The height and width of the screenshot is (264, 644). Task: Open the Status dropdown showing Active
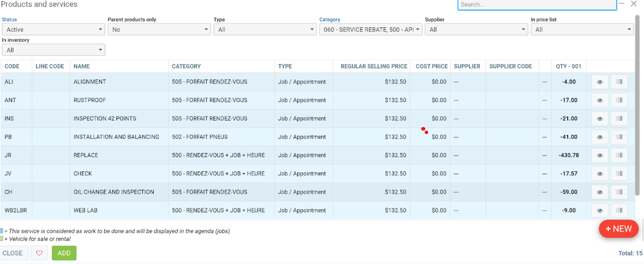(x=53, y=30)
